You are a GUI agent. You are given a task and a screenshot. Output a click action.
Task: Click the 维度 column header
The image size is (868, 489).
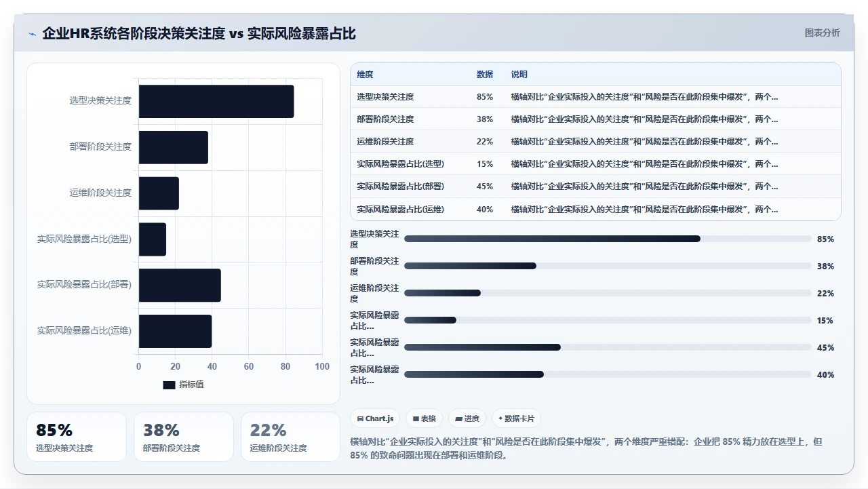[365, 75]
